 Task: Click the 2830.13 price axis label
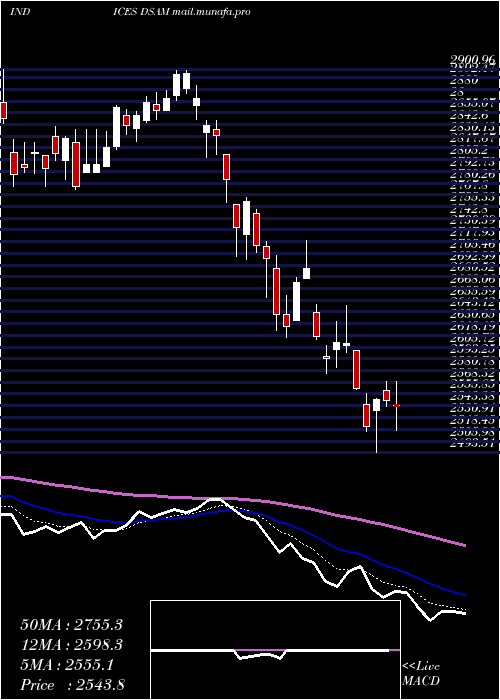point(474,128)
